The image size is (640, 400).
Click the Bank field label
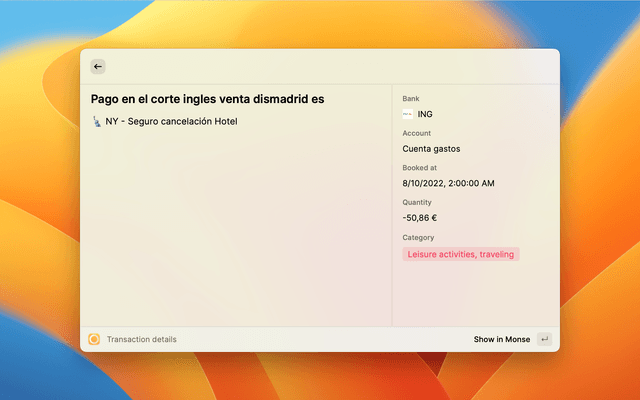point(411,99)
